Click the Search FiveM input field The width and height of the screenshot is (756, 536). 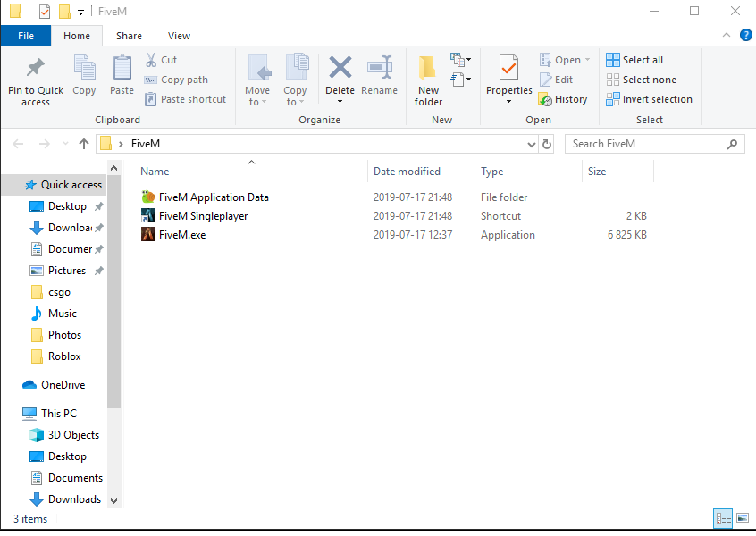click(648, 144)
